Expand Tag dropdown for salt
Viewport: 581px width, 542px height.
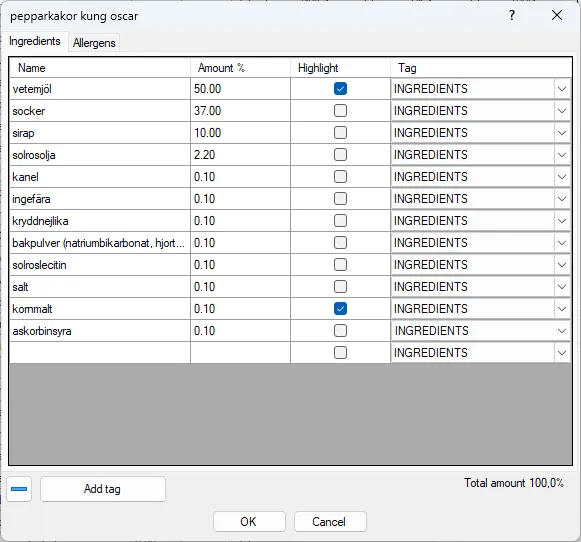(x=562, y=287)
